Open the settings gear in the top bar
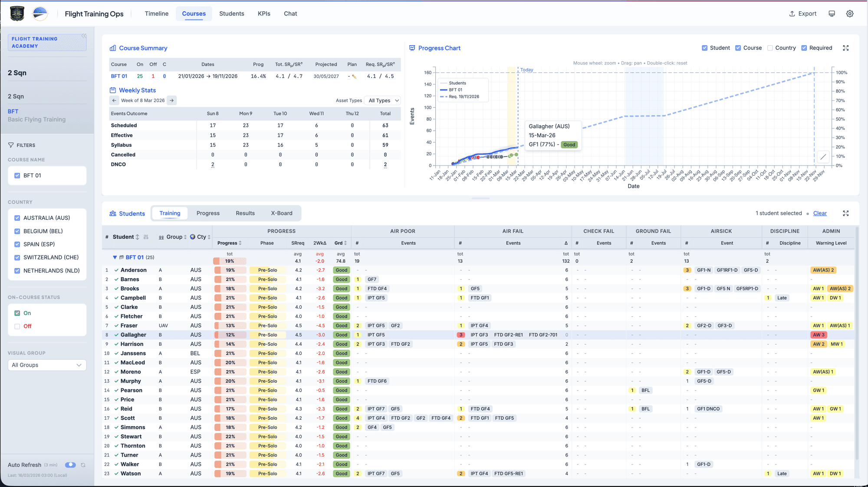Screen dimensions: 868x487 click(850, 13)
